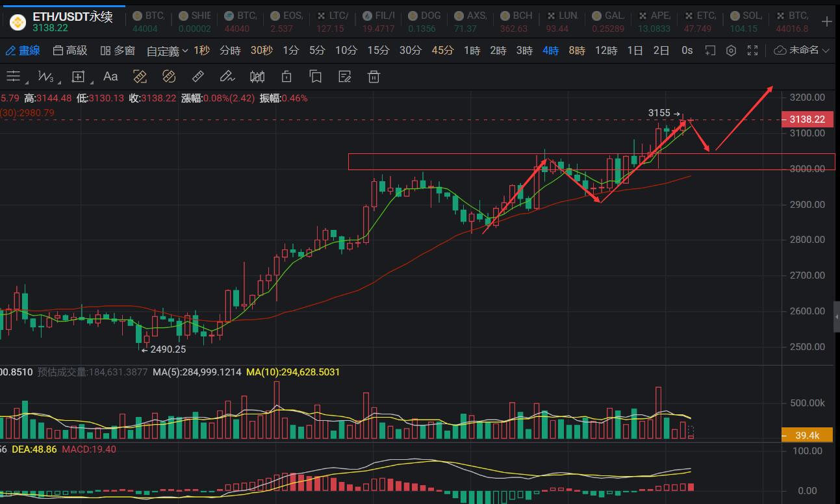Set chart interval to 1日
This screenshot has width=840, height=504.
635,51
